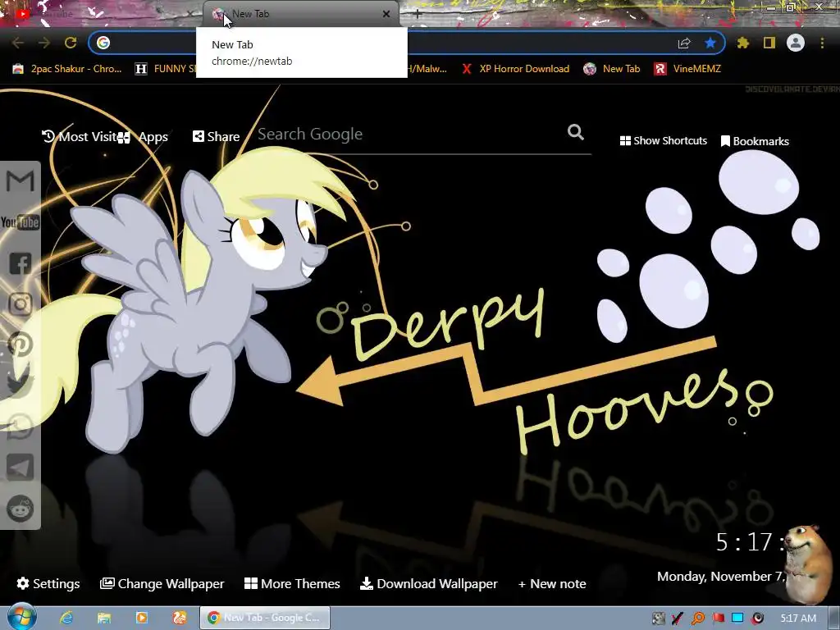
Task: Click Change Wallpaper
Action: (162, 583)
